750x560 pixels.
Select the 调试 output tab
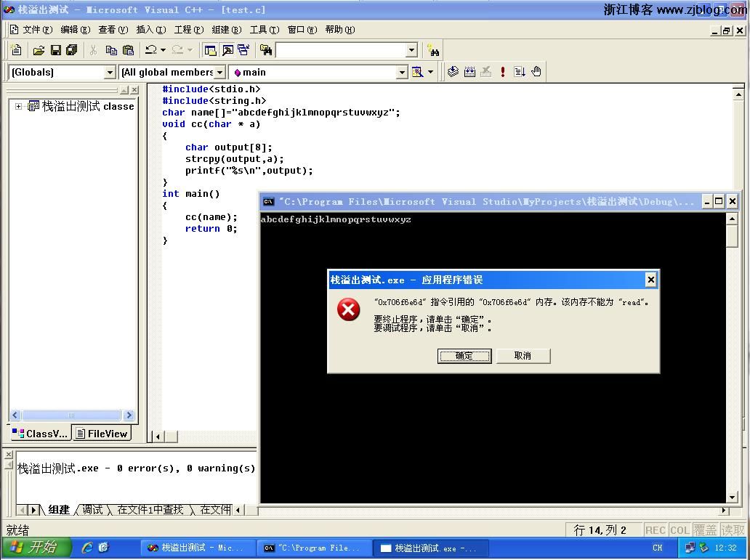point(92,510)
